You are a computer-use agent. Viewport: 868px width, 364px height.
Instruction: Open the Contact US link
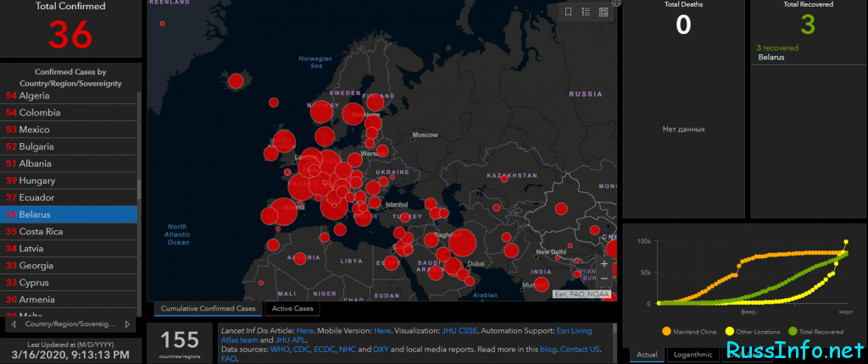[x=580, y=350]
